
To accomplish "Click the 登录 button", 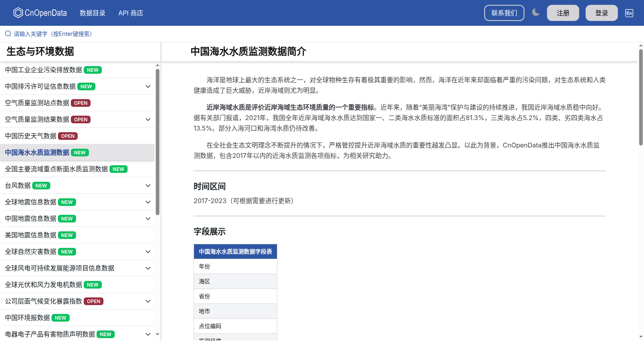I will coord(602,13).
